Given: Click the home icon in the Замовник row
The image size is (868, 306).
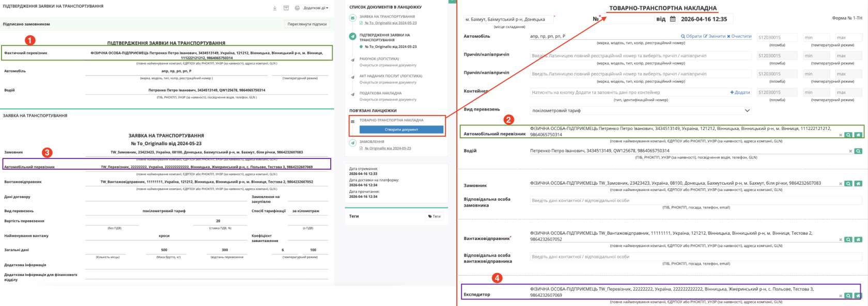Looking at the screenshot, I should coord(858,184).
